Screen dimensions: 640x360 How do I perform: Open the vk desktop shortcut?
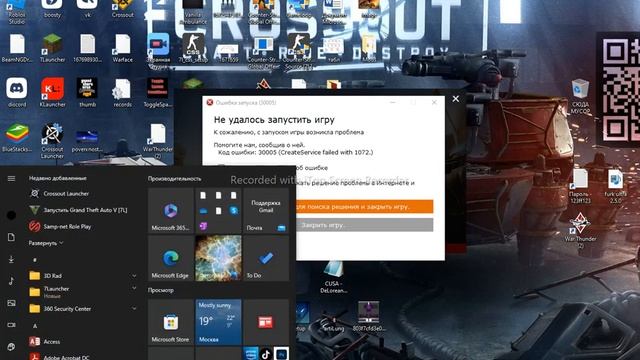point(87,9)
